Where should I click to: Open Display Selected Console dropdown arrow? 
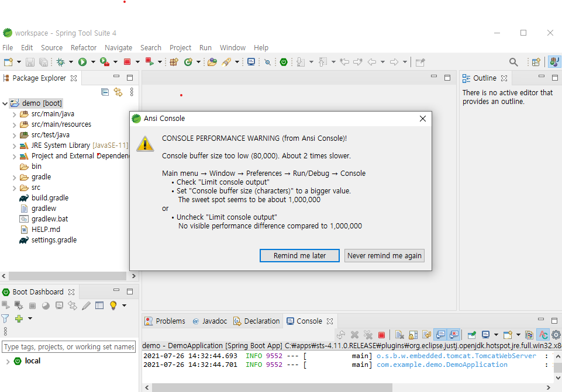[496, 335]
